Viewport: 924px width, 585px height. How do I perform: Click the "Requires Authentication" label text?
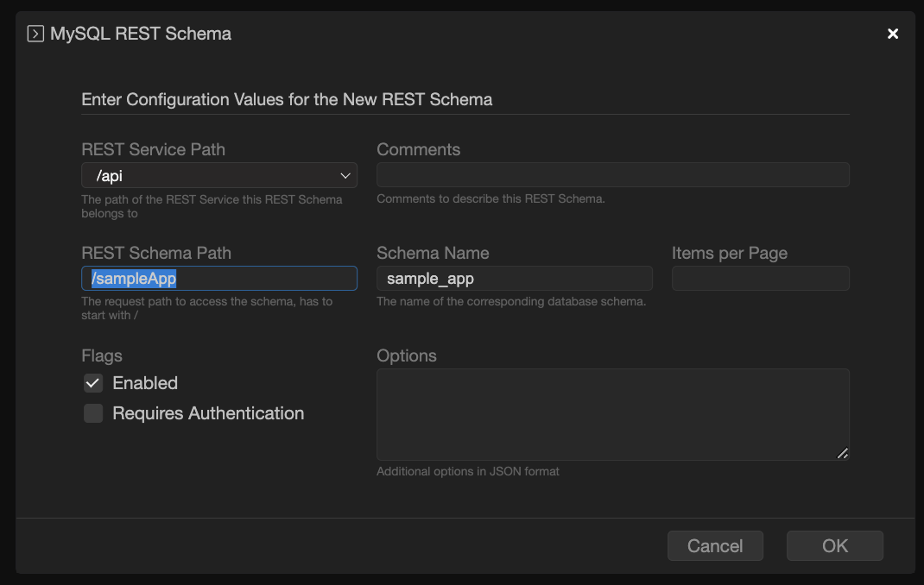click(x=208, y=414)
